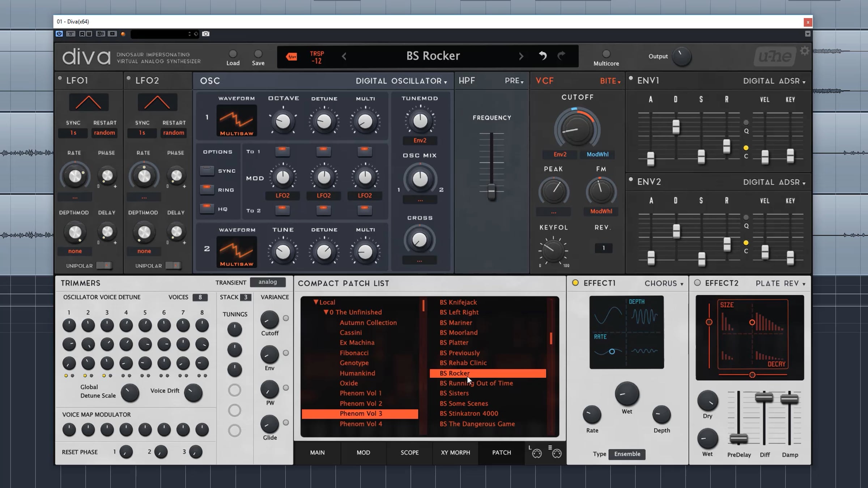The height and width of the screenshot is (488, 868).
Task: Click the Ensemble chorus type button
Action: tap(627, 454)
